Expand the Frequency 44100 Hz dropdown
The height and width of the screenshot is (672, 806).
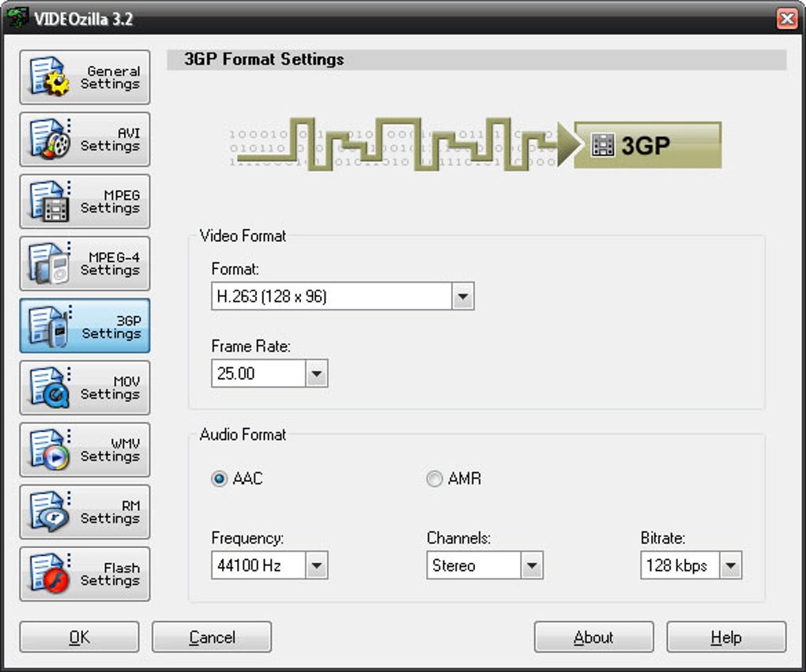pyautogui.click(x=316, y=565)
